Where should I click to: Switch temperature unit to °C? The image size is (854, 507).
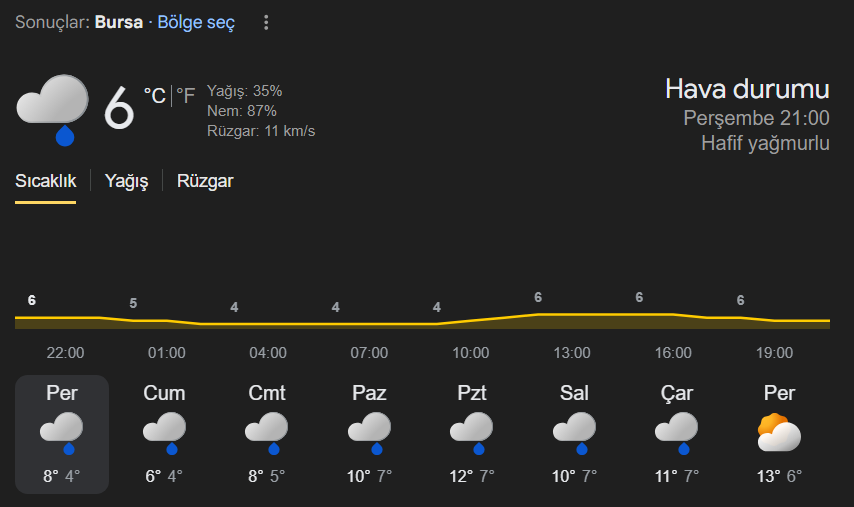(155, 96)
